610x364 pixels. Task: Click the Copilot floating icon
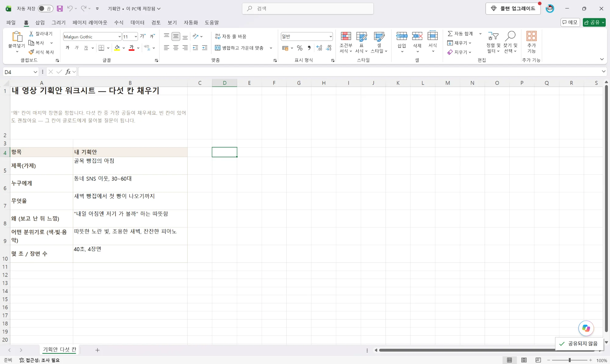tap(586, 328)
